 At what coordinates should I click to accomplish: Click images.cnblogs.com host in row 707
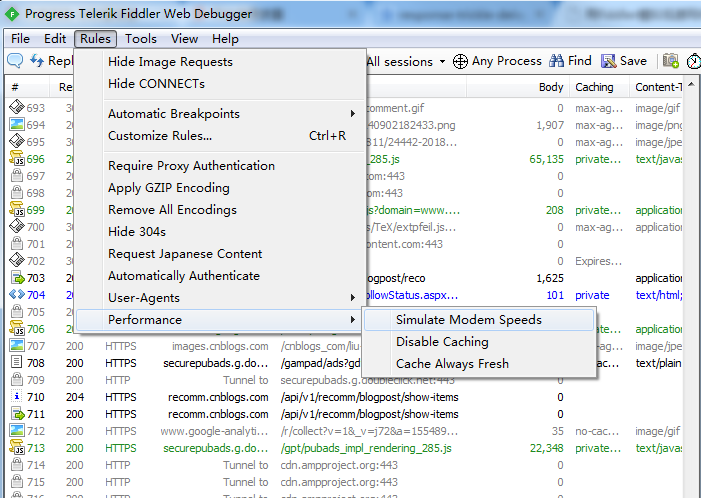(220, 346)
